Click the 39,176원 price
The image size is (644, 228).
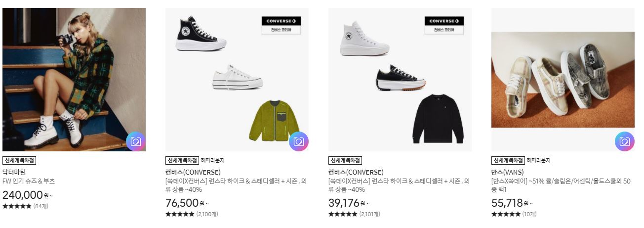(x=350, y=203)
